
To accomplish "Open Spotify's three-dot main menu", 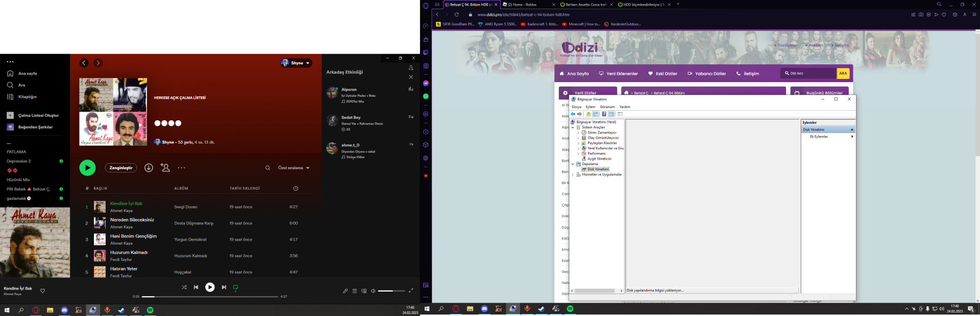I will coord(10,62).
